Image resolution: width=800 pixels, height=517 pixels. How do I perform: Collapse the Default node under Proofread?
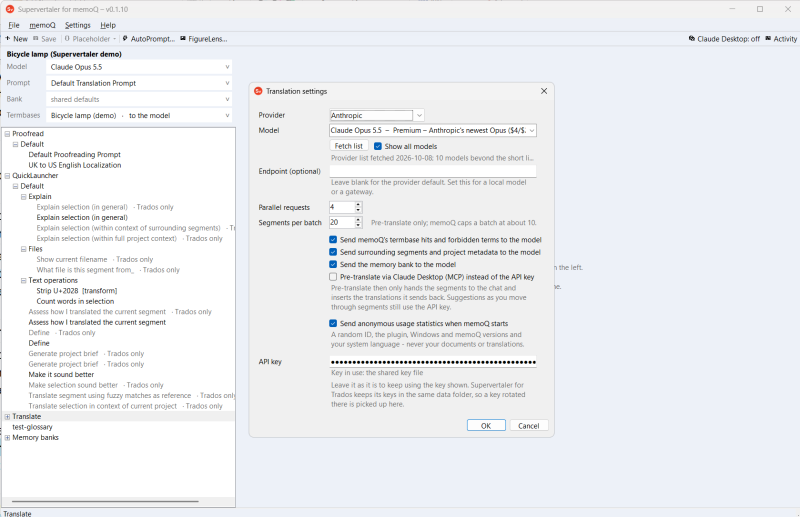(15, 144)
